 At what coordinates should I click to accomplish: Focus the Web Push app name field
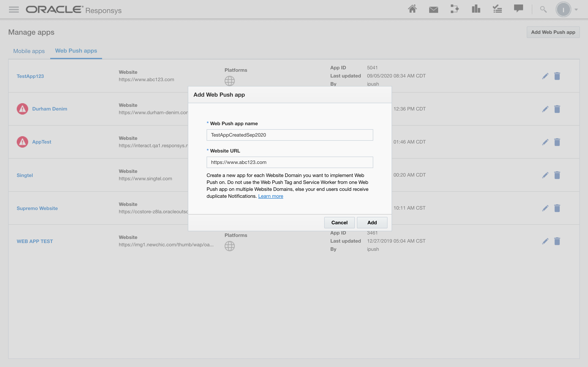290,135
